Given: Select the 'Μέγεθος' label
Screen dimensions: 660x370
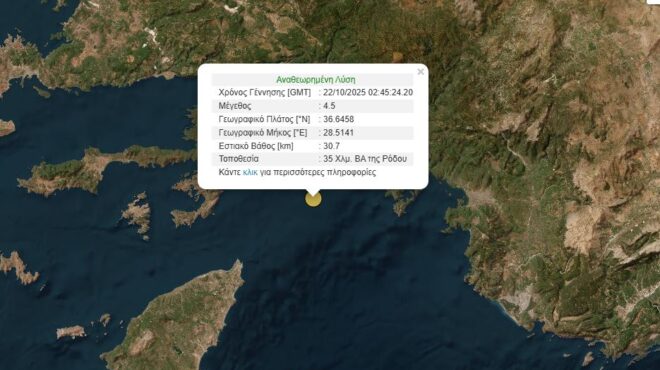Looking at the screenshot, I should (x=235, y=106).
